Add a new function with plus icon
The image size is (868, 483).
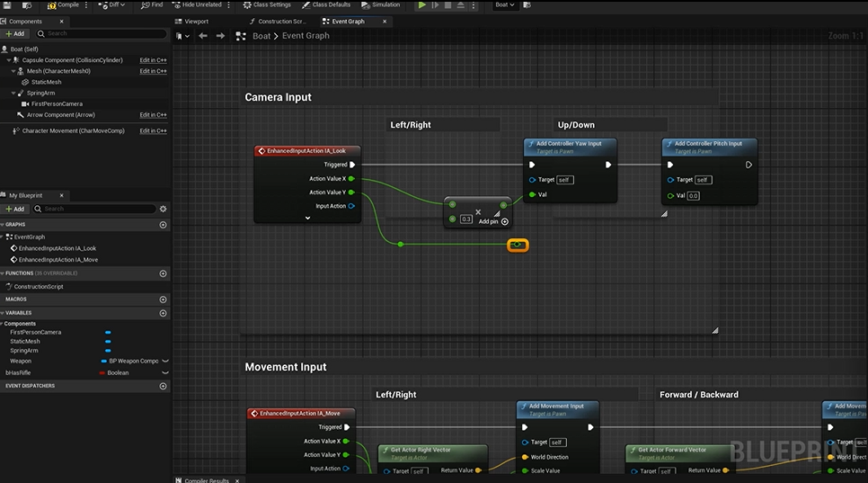163,273
